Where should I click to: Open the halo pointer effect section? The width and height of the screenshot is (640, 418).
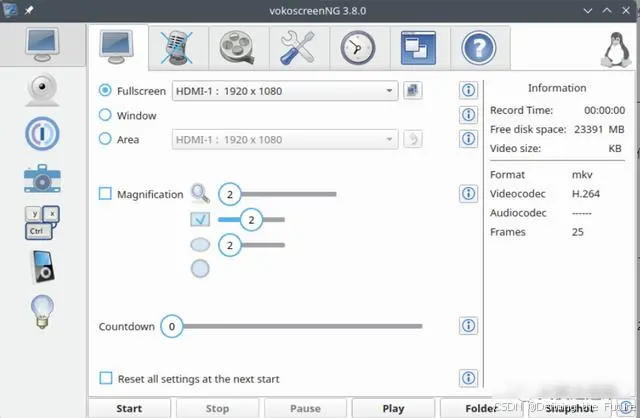point(42,133)
